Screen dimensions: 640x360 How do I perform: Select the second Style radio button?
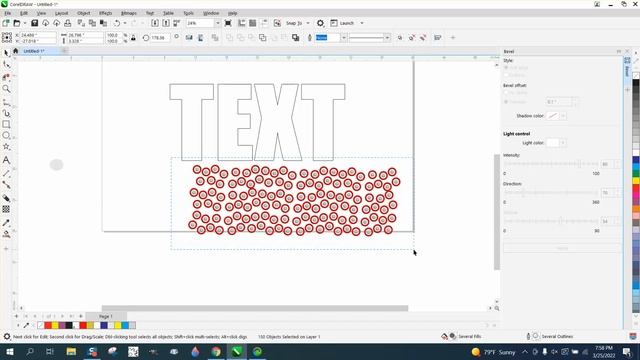click(x=506, y=75)
